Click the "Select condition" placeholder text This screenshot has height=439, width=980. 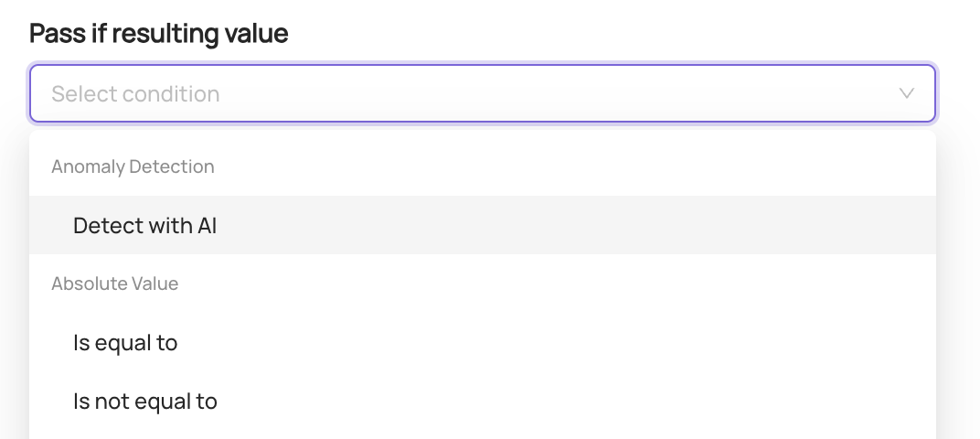pos(135,93)
